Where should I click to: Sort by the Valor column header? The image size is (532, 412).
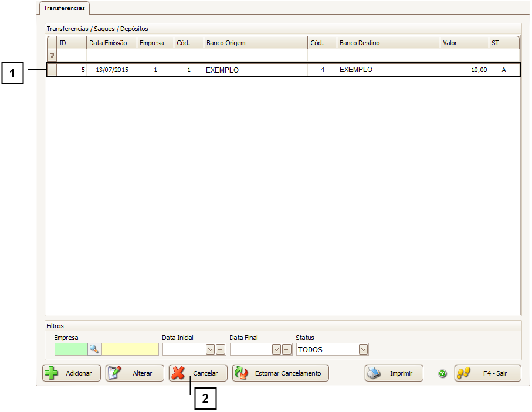coord(464,43)
